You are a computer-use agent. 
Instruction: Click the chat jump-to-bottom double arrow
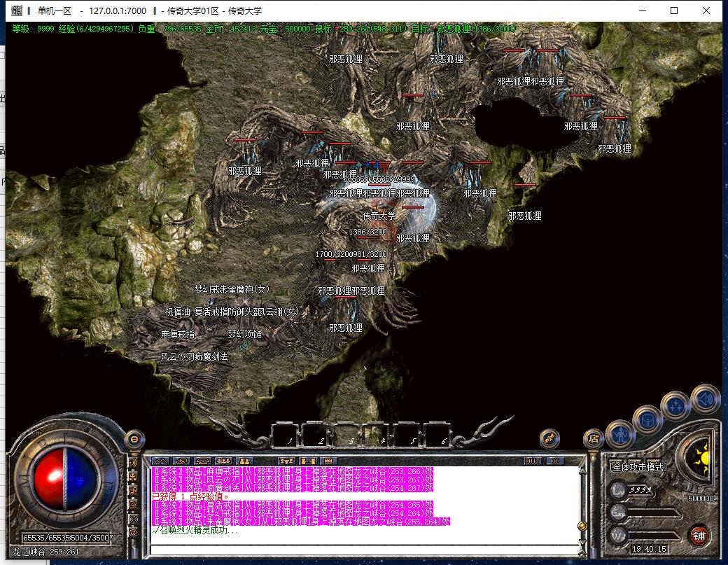pos(582,553)
